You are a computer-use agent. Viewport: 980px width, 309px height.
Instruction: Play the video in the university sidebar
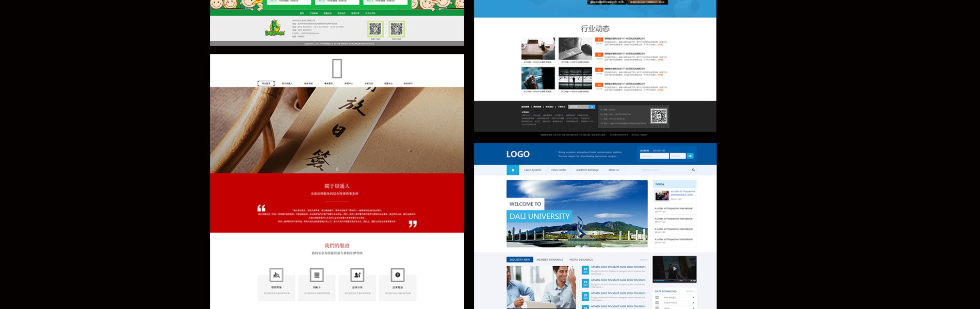coord(674,268)
